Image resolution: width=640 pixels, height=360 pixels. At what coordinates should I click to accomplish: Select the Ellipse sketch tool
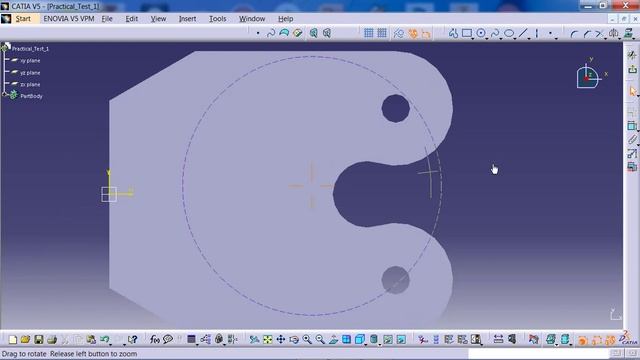pos(509,33)
